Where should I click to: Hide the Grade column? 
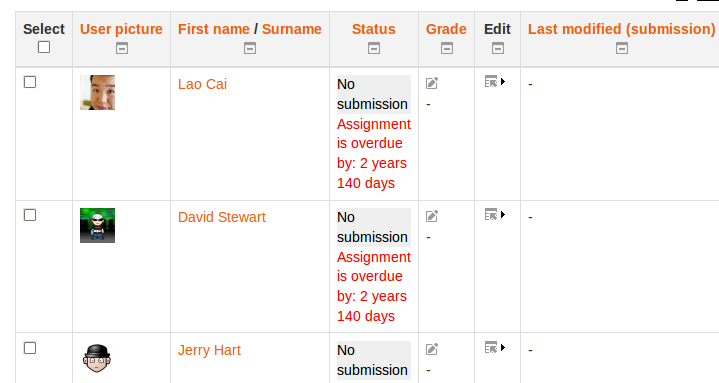447,48
